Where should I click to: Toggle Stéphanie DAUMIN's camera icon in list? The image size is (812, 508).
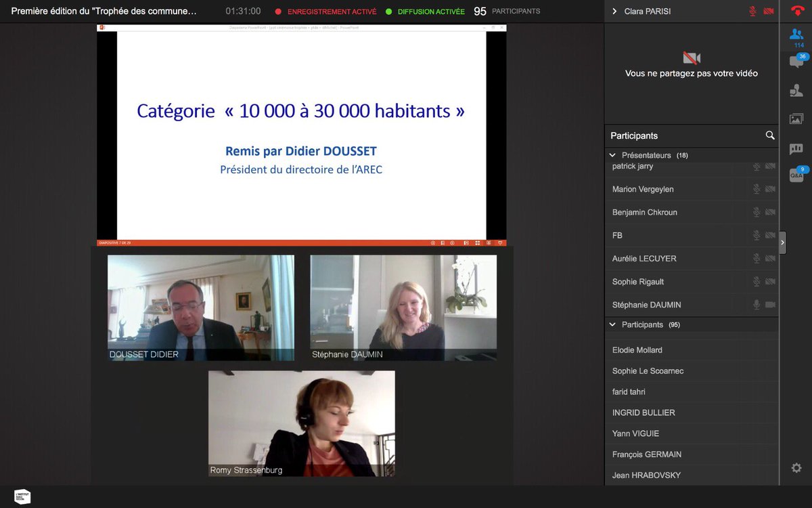click(x=770, y=305)
